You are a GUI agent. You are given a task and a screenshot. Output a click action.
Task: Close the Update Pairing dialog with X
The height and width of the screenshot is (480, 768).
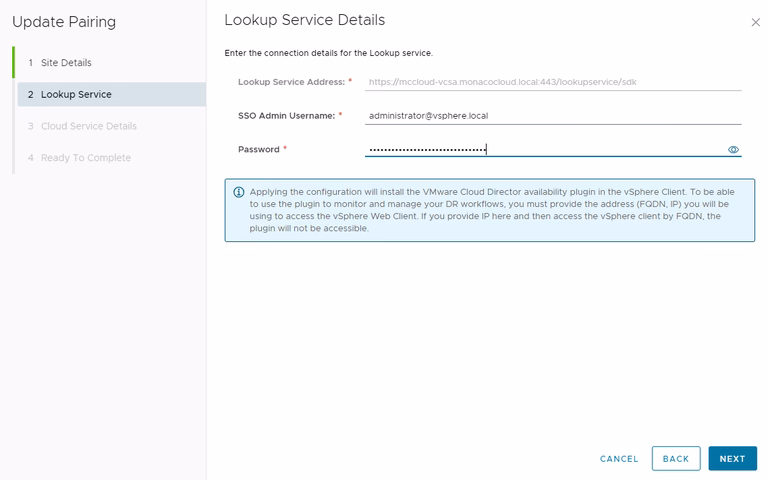tap(755, 22)
